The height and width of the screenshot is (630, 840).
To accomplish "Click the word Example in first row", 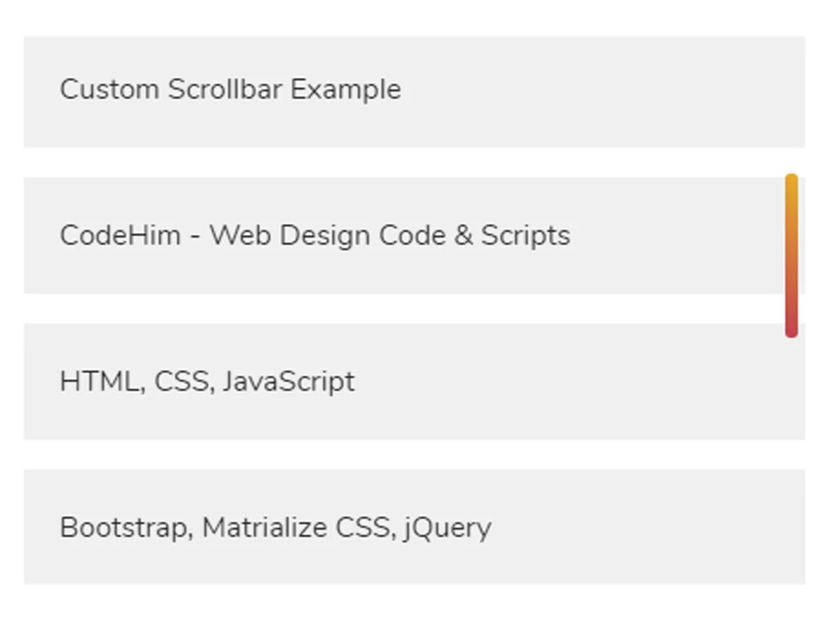I will coord(345,89).
